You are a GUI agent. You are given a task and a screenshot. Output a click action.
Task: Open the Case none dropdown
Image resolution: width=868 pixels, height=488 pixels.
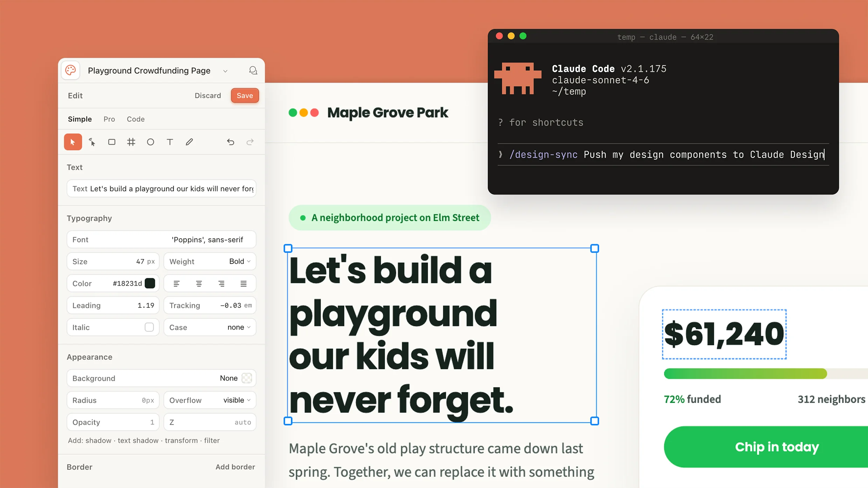click(210, 327)
